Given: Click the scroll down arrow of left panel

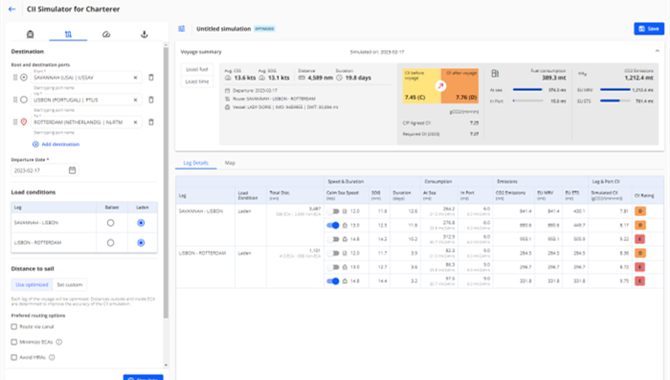Looking at the screenshot, I should 166,365.
